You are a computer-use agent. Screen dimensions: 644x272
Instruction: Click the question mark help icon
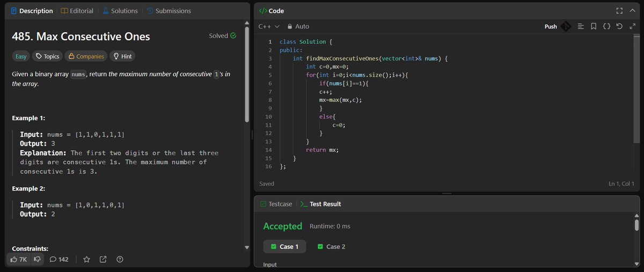[x=120, y=260]
